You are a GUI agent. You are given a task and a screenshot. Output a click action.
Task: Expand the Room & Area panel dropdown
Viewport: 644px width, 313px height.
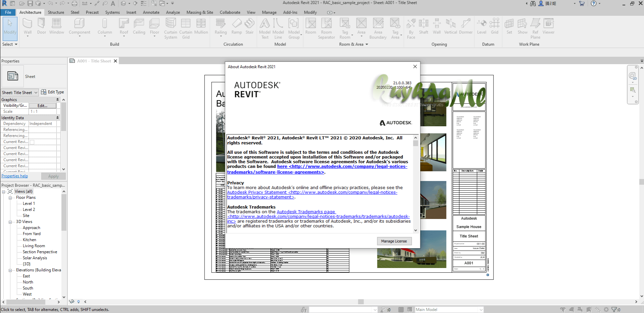click(354, 44)
